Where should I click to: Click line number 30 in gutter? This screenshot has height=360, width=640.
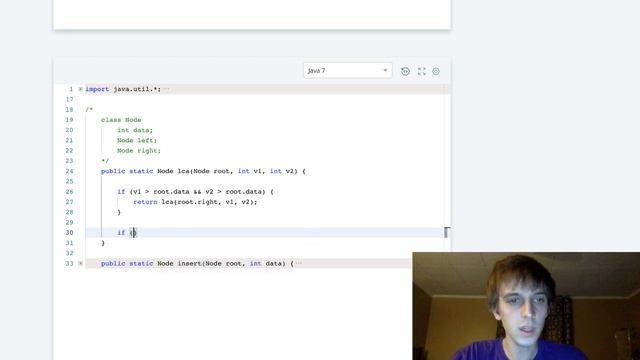69,233
